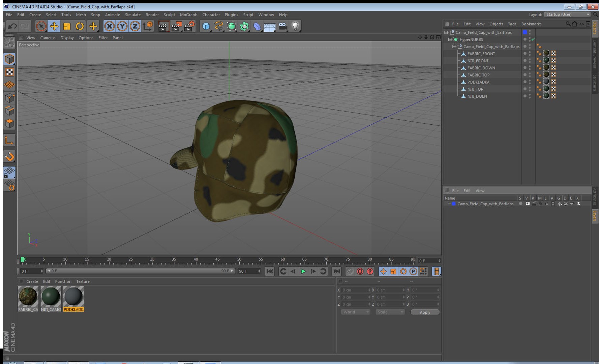
Task: Click Render View clapboard icon
Action: [163, 26]
